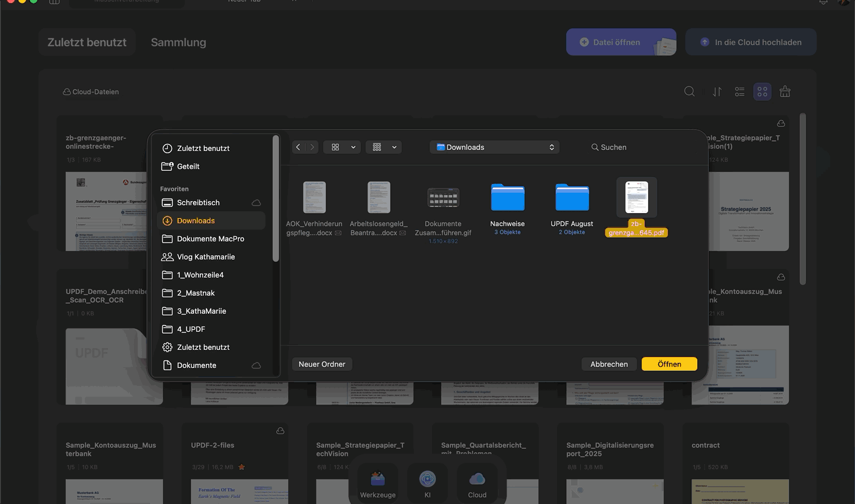This screenshot has height=504, width=855.
Task: Open KI assistant in the UPDF bottom dock
Action: point(427,484)
